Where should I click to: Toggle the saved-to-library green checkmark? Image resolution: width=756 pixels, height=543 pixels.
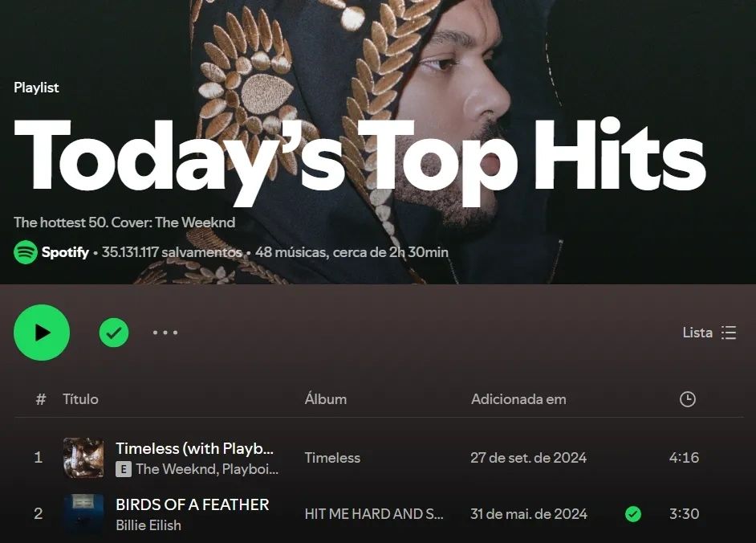(114, 333)
